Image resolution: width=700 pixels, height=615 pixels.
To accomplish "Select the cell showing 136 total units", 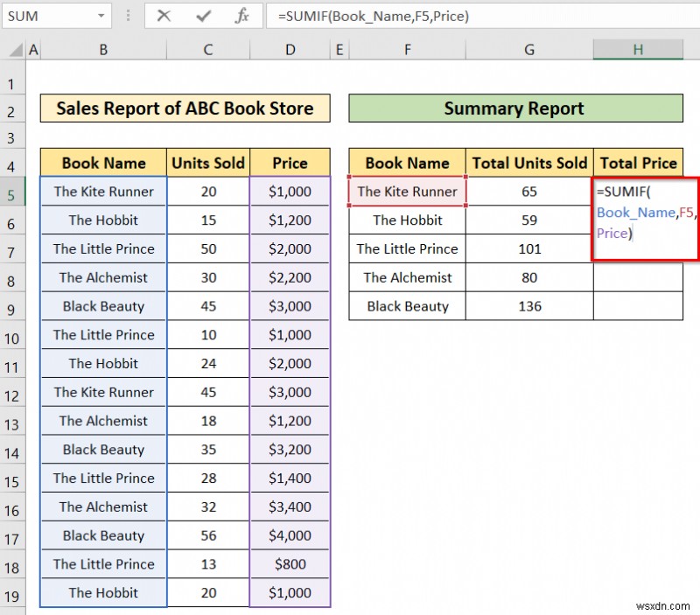I will point(529,306).
